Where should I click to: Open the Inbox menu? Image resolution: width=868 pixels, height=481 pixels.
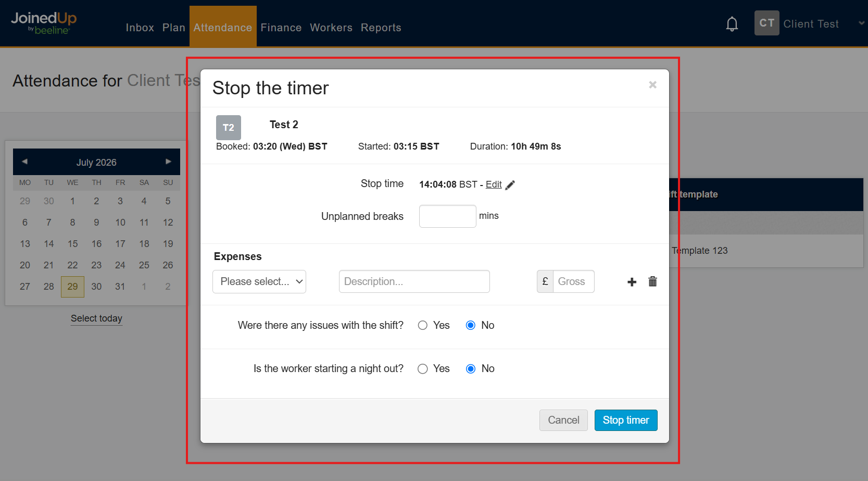coord(140,28)
